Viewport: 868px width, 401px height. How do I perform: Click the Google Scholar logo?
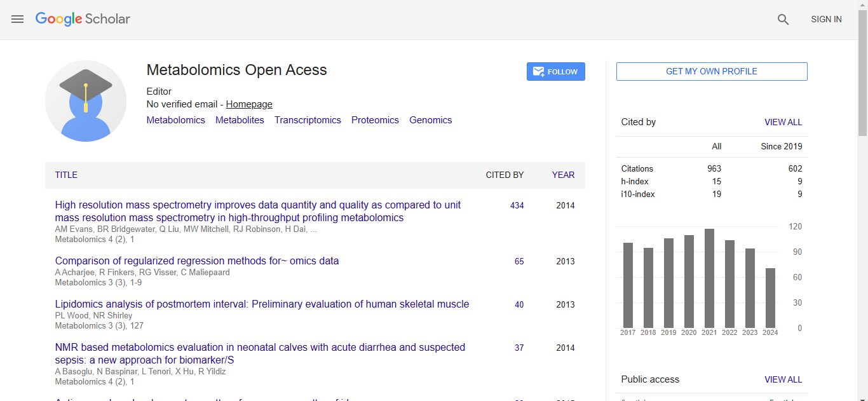(83, 19)
